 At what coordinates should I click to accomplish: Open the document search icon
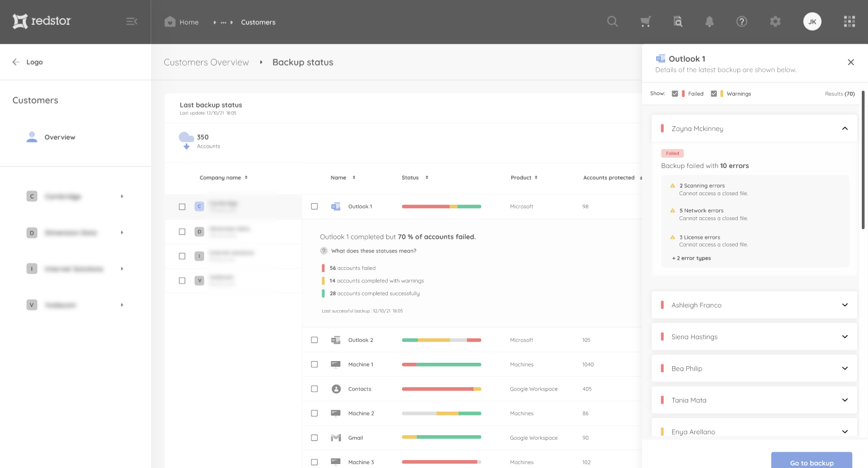point(678,22)
